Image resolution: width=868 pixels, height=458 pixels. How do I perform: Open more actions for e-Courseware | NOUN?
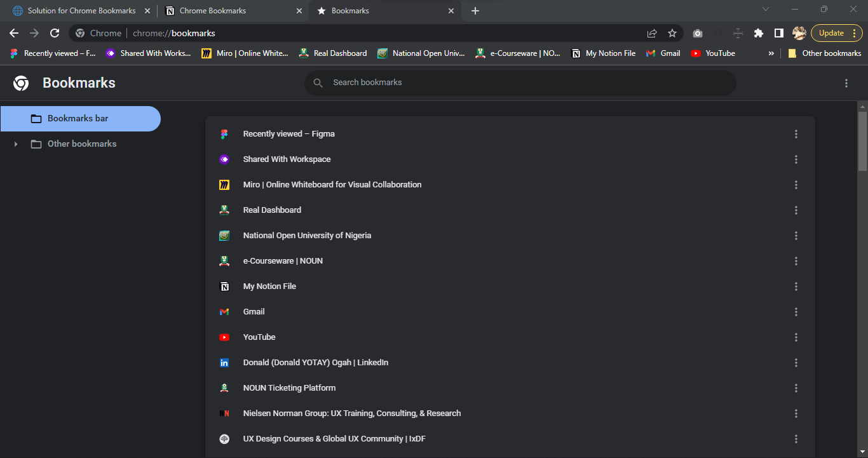[796, 261]
